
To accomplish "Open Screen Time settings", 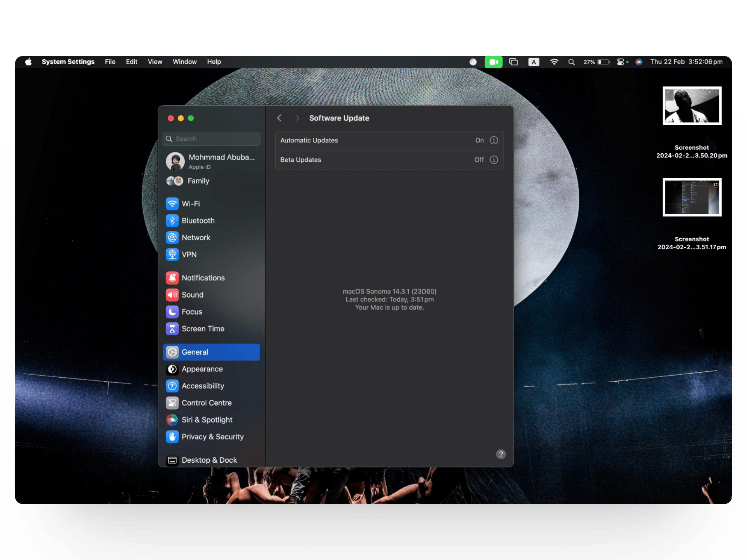I will coord(202,329).
